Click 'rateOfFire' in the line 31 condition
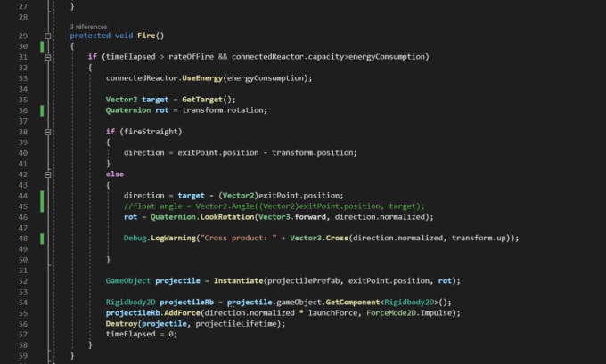606x364 pixels. coord(191,57)
